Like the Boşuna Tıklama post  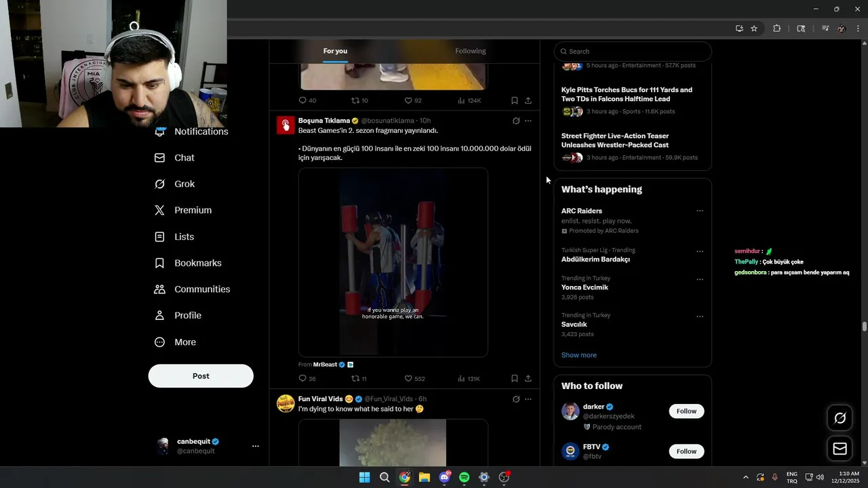[408, 379]
